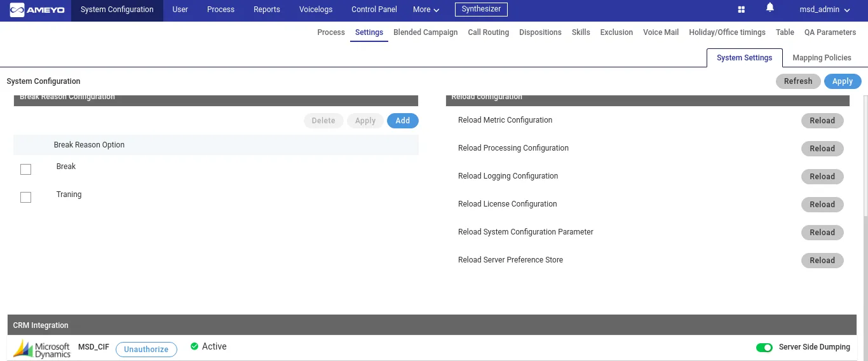Select the Settings sub-tab
Image resolution: width=868 pixels, height=361 pixels.
point(369,32)
